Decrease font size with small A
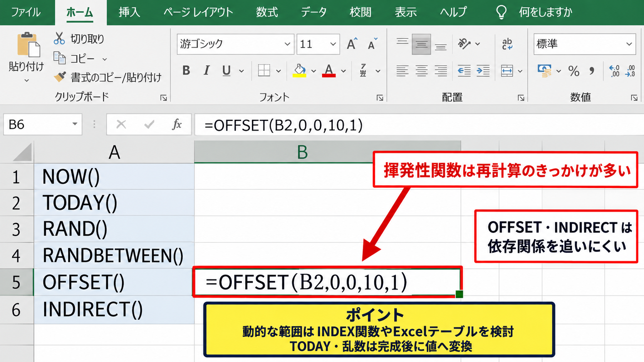 (x=372, y=44)
